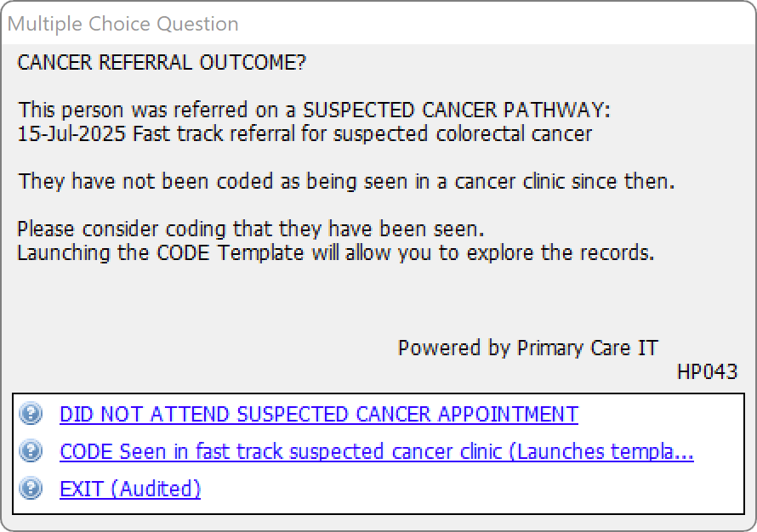Screen dimensions: 757x532
Task: Click the suspected colorectal cancer text
Action: pos(463,133)
